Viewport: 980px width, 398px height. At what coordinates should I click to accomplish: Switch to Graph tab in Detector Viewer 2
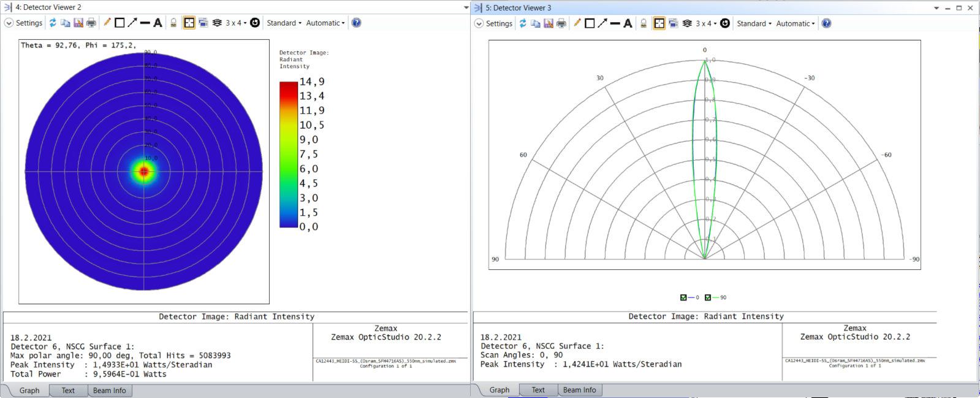click(x=29, y=390)
